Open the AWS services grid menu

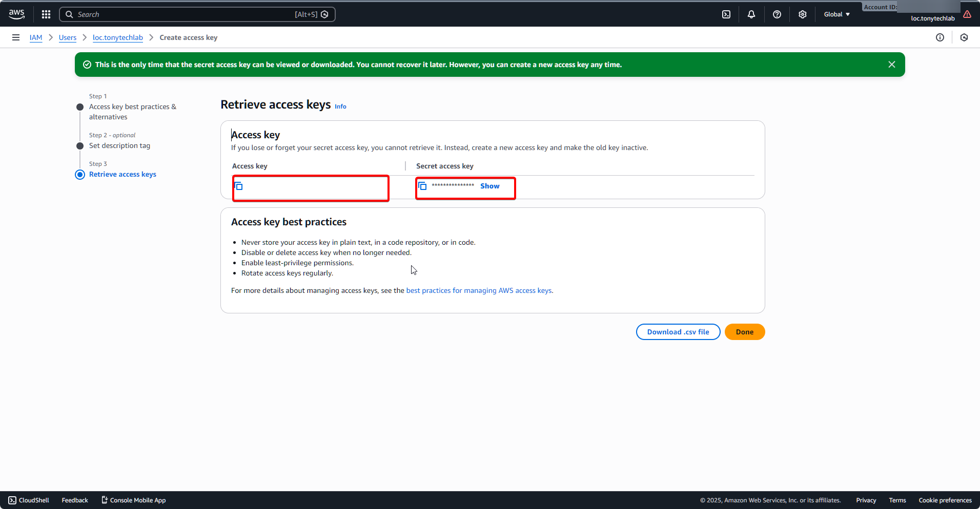click(x=46, y=14)
